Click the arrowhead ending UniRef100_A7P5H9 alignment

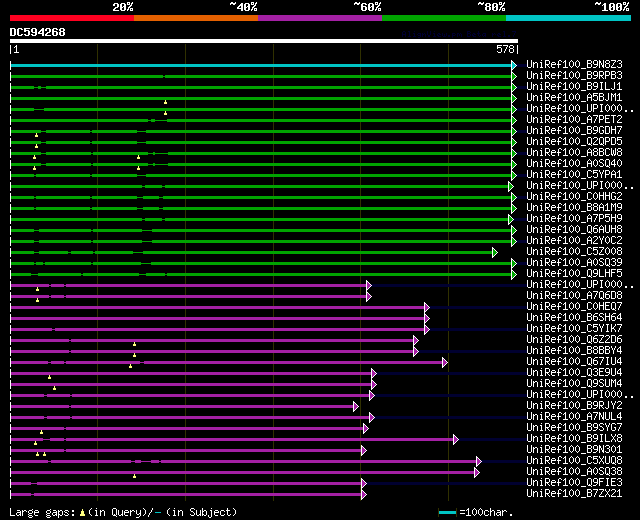pyautogui.click(x=511, y=219)
